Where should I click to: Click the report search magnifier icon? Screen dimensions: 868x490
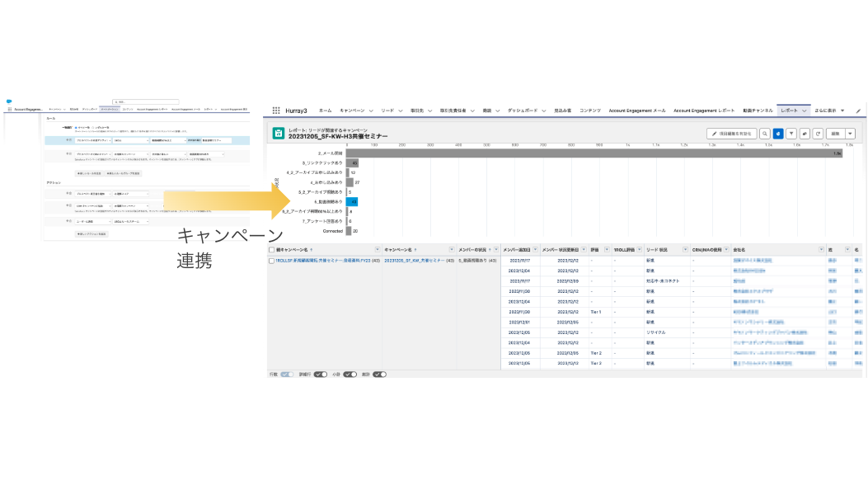[x=765, y=133]
